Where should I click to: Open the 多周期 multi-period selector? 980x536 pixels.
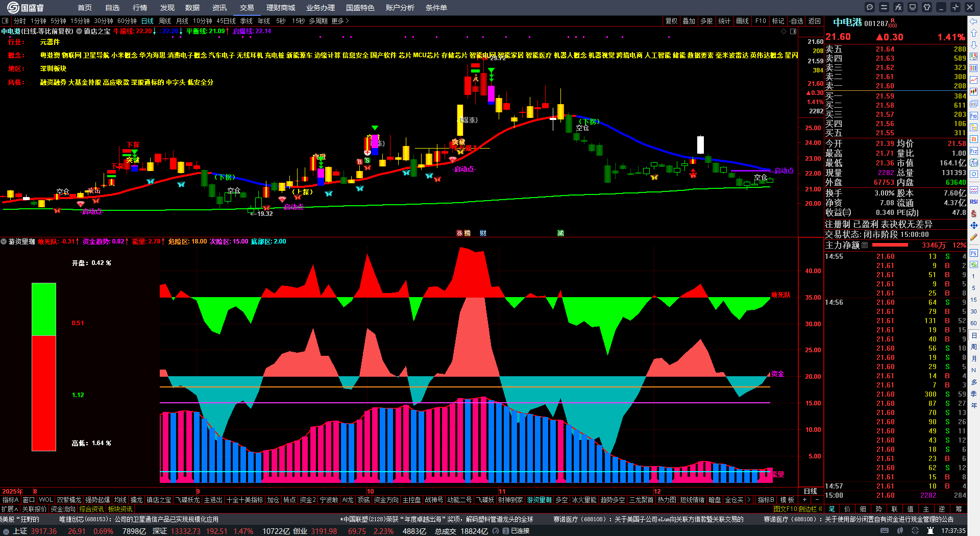[318, 21]
